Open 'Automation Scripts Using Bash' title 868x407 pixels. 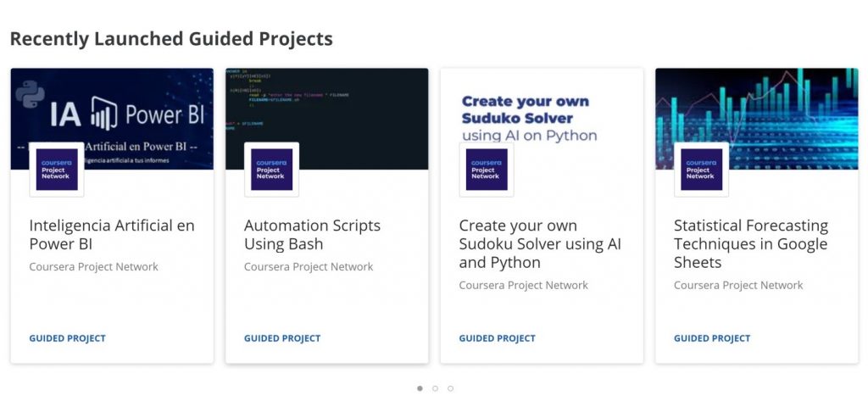click(312, 235)
